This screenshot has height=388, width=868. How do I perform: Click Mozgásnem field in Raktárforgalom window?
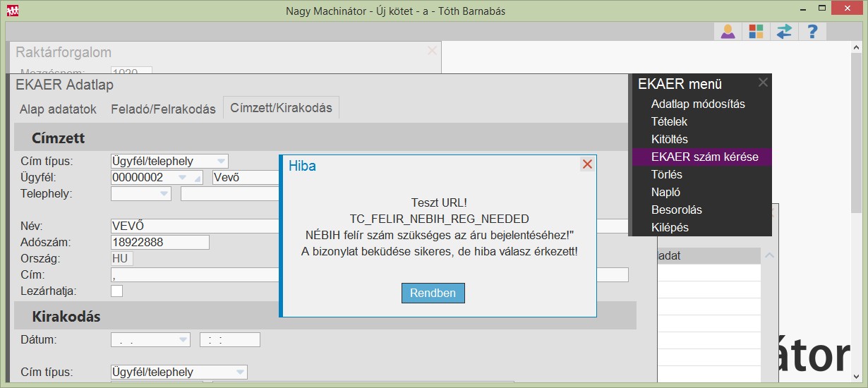point(131,71)
